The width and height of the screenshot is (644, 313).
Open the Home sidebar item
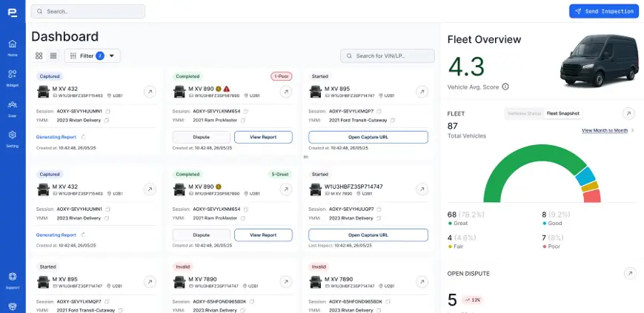13,47
